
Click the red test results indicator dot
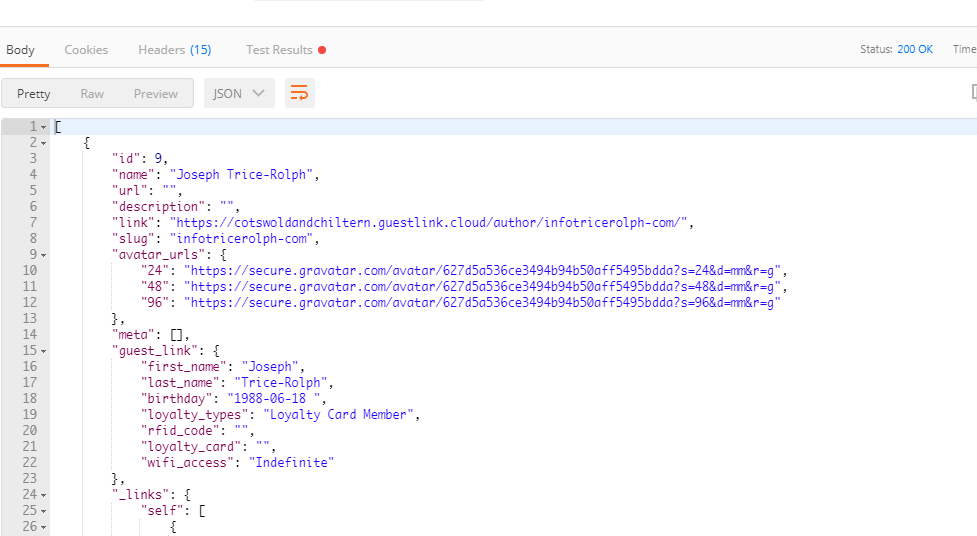(322, 50)
